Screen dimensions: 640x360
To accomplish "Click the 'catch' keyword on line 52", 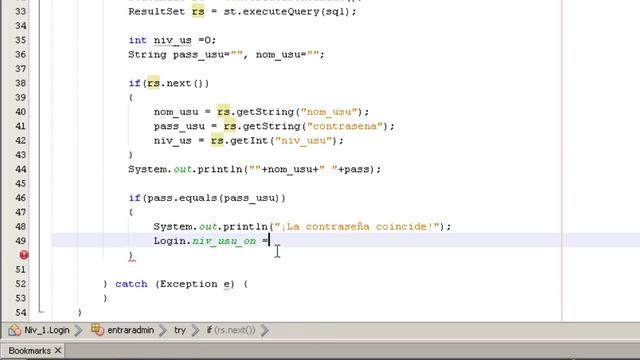I will click(131, 284).
